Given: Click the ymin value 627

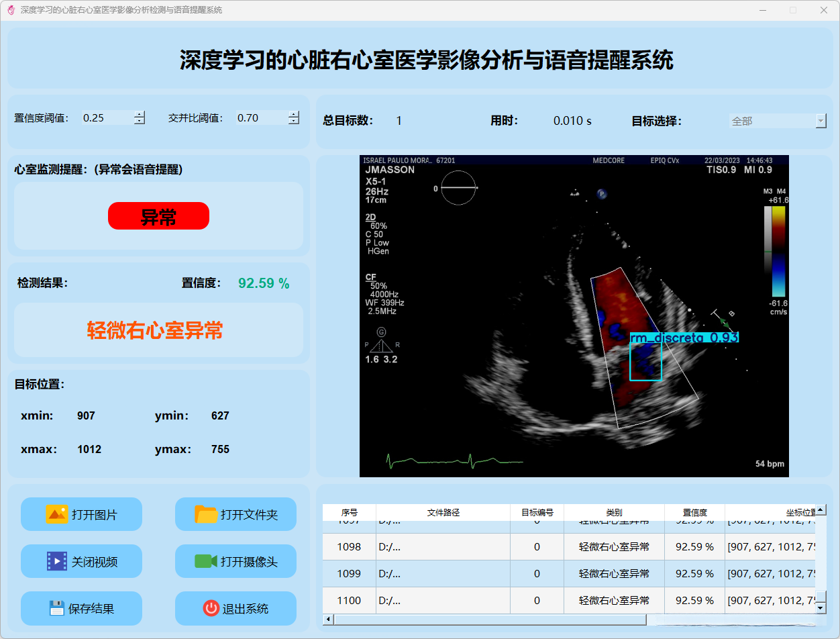Looking at the screenshot, I should (220, 416).
